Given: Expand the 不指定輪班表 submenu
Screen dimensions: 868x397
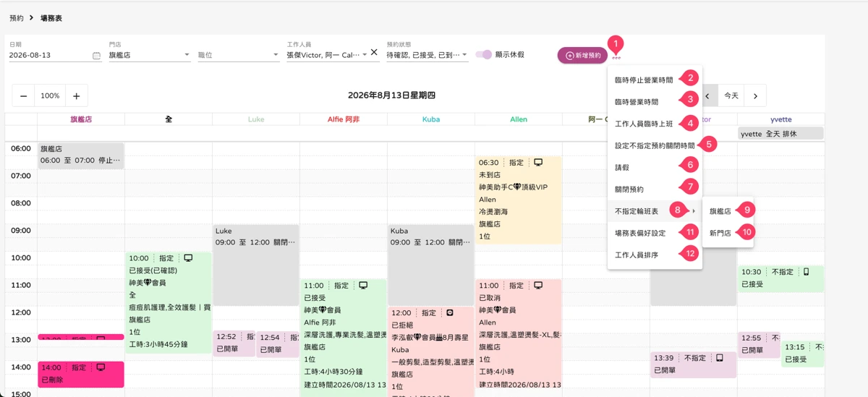Looking at the screenshot, I should coord(655,211).
